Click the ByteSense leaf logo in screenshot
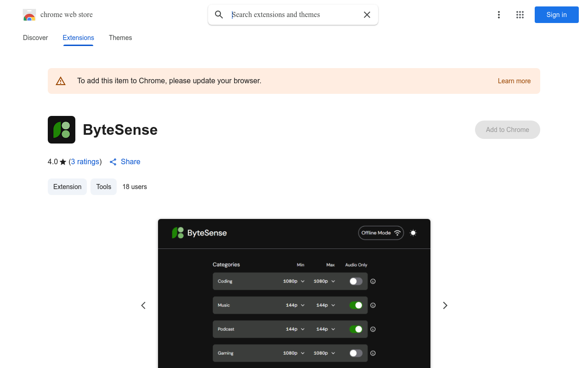This screenshot has width=588, height=368. point(178,233)
